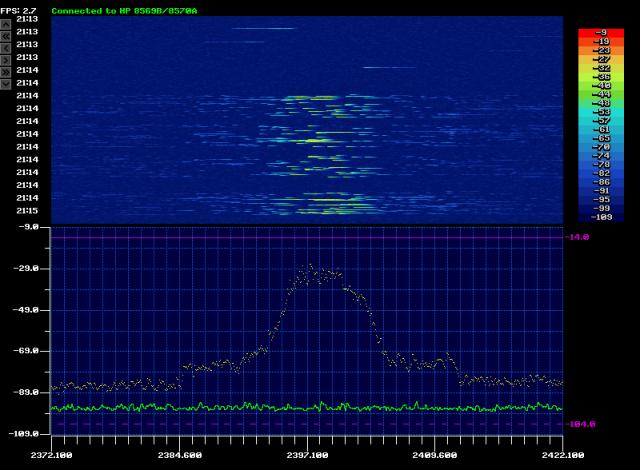640x470 pixels.
Task: Click the -99 scale label
Action: pos(602,208)
